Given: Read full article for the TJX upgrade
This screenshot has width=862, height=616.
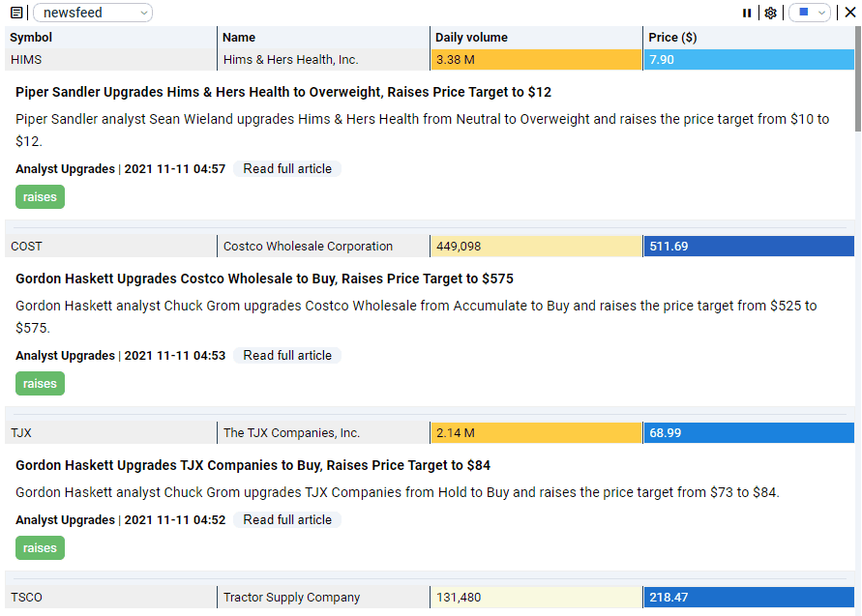Looking at the screenshot, I should 287,519.
